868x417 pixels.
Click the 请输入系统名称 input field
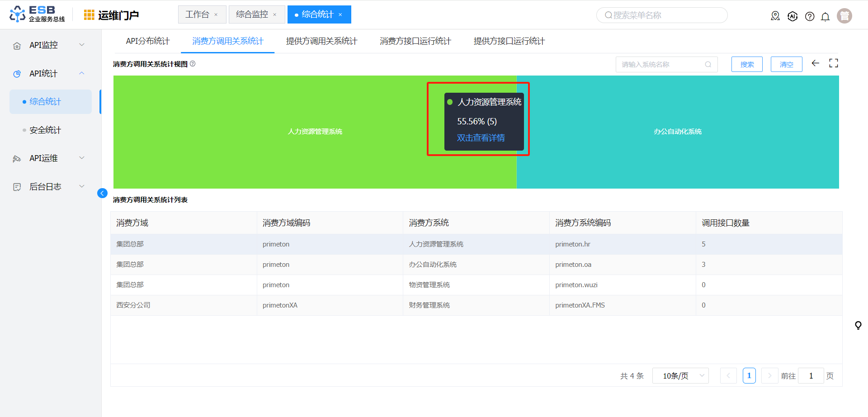pos(660,64)
